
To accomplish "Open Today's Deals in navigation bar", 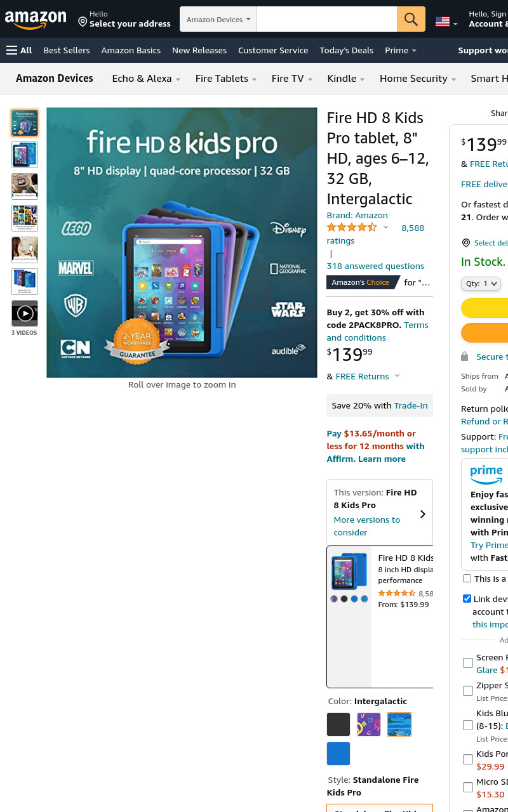I will (x=346, y=50).
